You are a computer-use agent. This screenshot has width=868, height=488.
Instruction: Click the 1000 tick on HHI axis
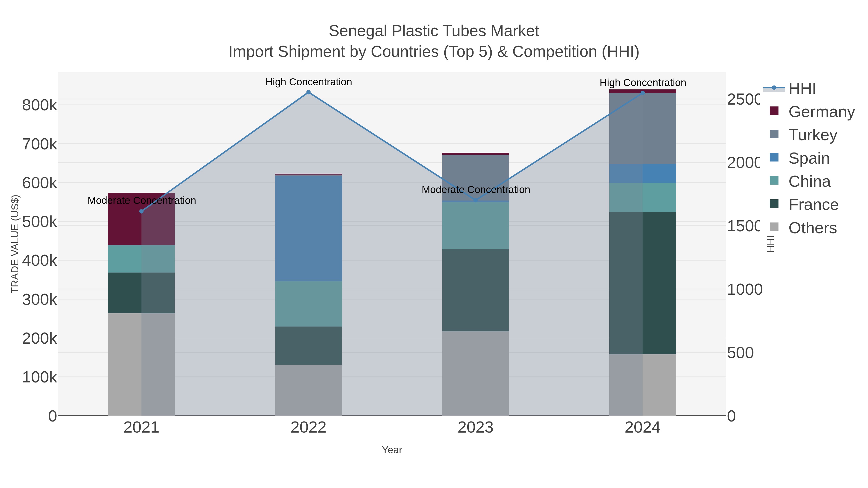click(745, 290)
